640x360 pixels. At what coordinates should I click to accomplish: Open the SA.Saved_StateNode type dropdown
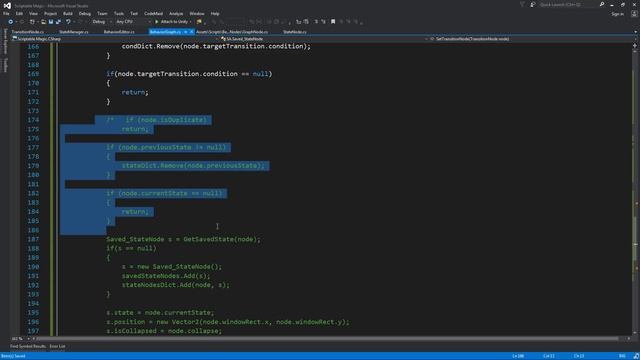pyautogui.click(x=324, y=39)
